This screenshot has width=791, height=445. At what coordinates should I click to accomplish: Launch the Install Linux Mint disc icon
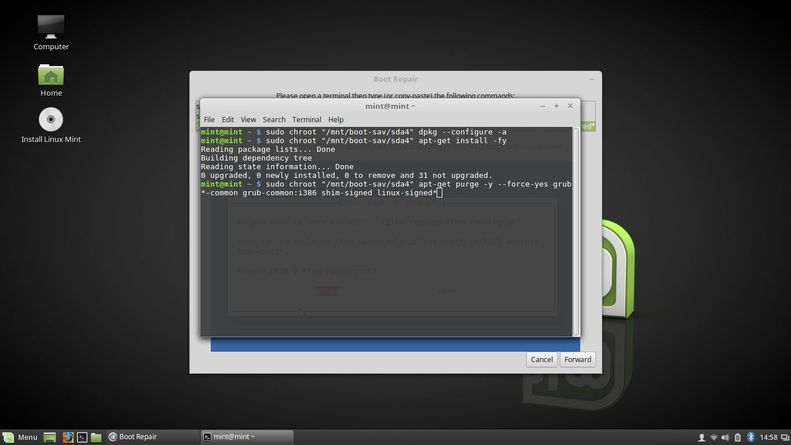point(51,122)
